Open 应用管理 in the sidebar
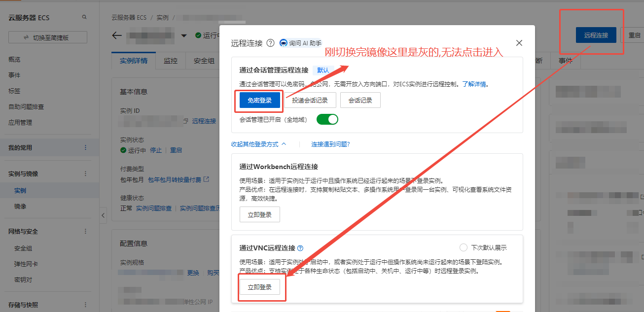Image resolution: width=644 pixels, height=312 pixels. pyautogui.click(x=20, y=122)
